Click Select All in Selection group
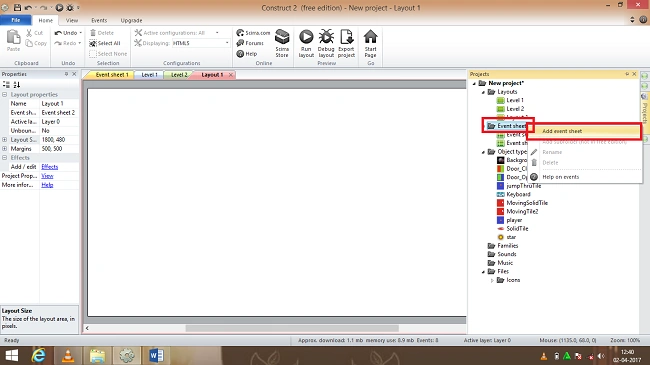Viewport: 650px width, 365px height. click(x=105, y=43)
